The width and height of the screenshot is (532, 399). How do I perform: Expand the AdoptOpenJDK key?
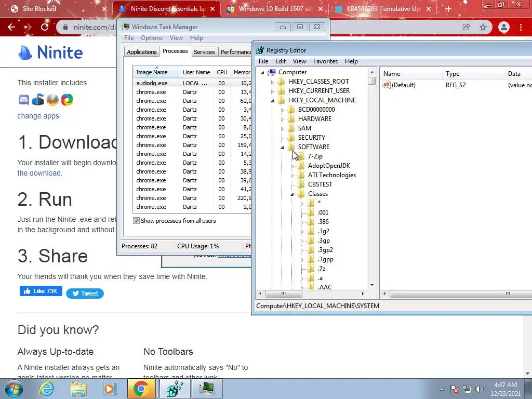click(292, 166)
